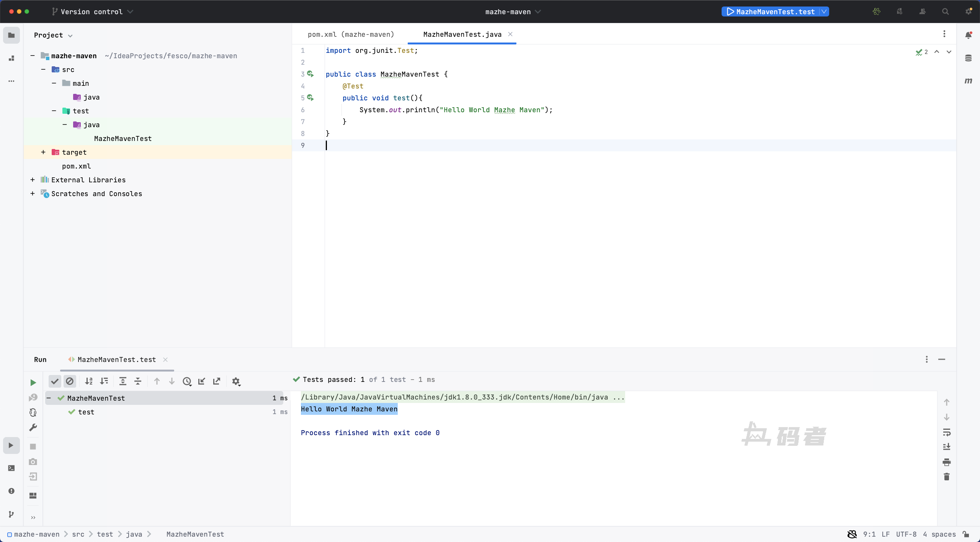Open Notifications bell icon
Screen dimensions: 980x542
[968, 35]
